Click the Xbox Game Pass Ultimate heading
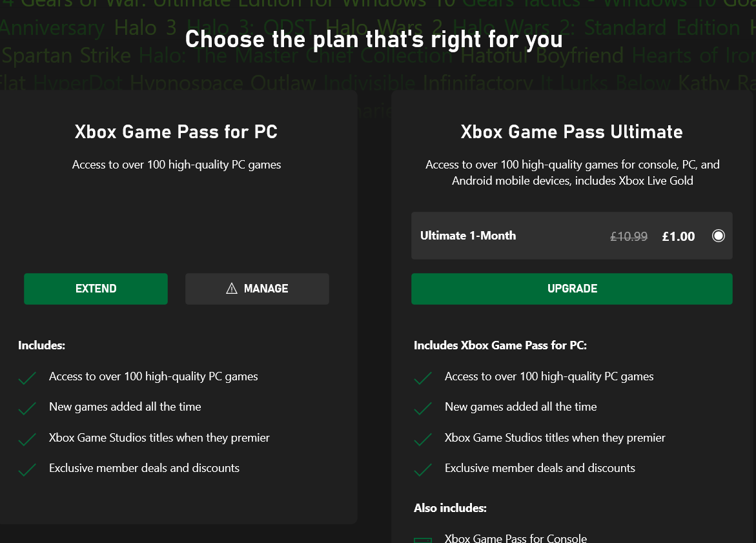 [x=572, y=132]
